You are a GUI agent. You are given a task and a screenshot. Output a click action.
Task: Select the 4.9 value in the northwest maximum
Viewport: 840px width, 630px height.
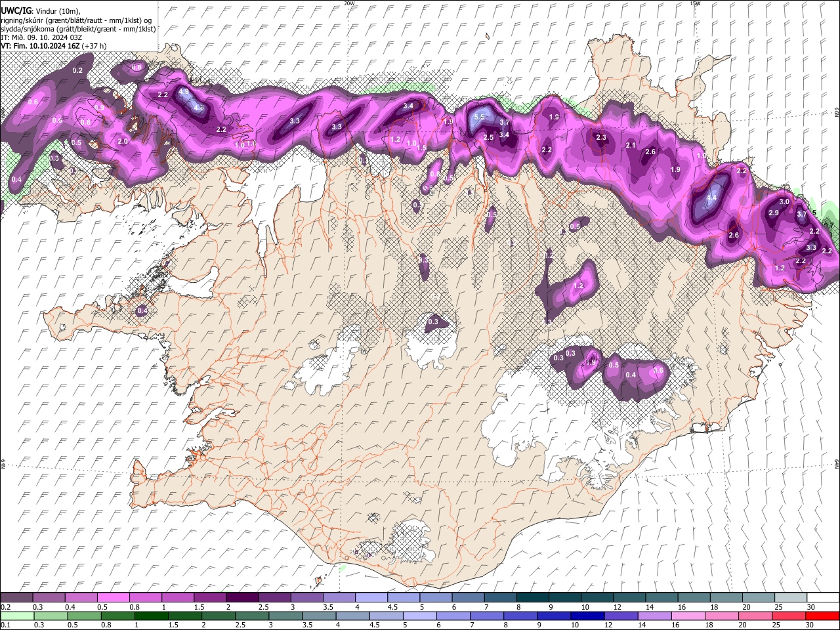(x=184, y=93)
